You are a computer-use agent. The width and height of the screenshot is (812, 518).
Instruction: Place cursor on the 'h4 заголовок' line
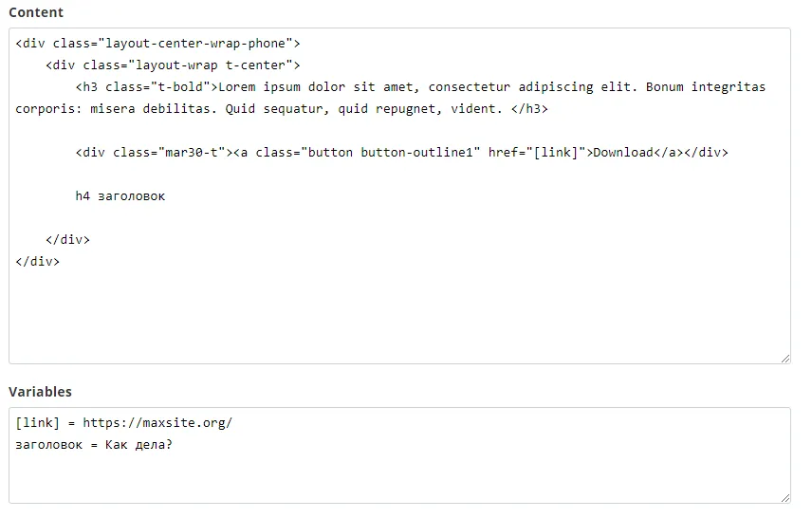pyautogui.click(x=120, y=196)
